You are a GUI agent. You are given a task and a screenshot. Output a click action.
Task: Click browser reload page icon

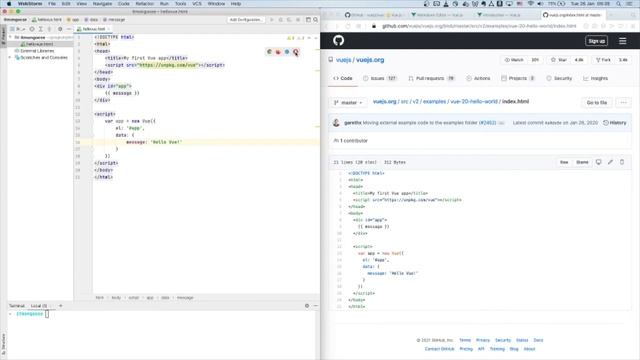click(348, 26)
